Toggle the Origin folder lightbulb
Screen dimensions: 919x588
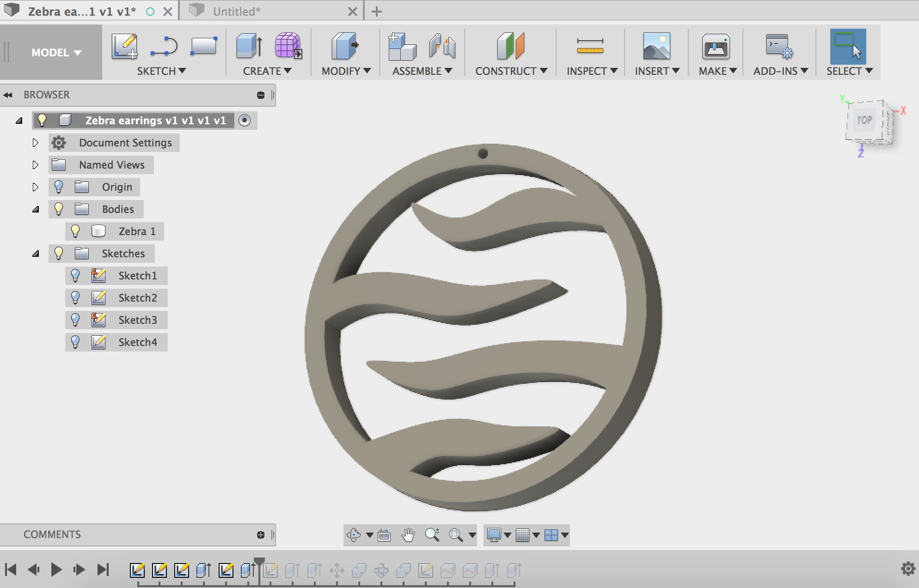coord(59,187)
